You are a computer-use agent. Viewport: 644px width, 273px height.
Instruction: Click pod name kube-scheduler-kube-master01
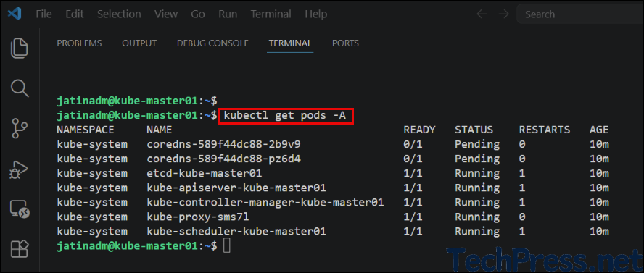coord(236,232)
